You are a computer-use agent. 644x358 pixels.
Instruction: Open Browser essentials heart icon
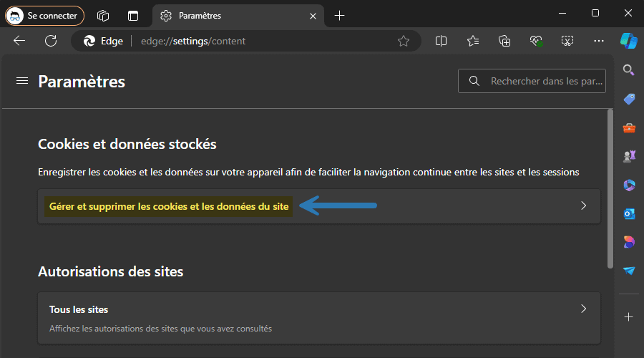pyautogui.click(x=535, y=41)
